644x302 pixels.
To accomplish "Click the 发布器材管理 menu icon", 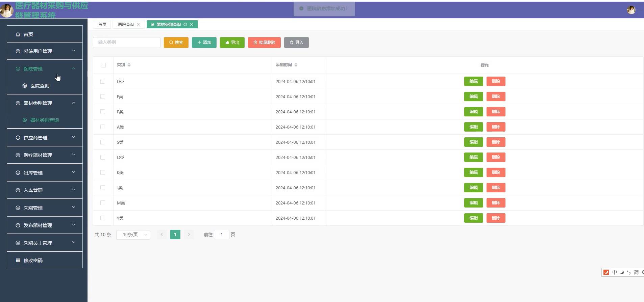I will (x=18, y=225).
